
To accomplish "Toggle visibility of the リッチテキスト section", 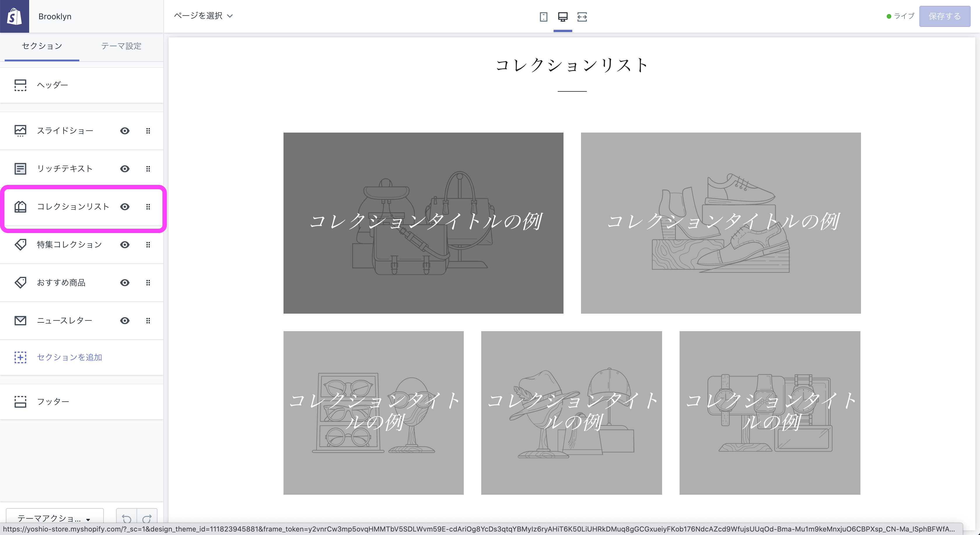I will tap(125, 169).
